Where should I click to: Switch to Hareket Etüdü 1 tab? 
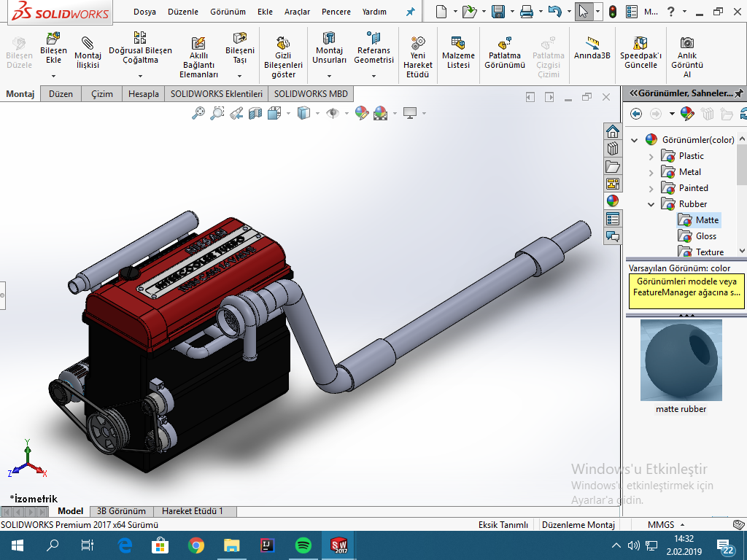coord(193,511)
